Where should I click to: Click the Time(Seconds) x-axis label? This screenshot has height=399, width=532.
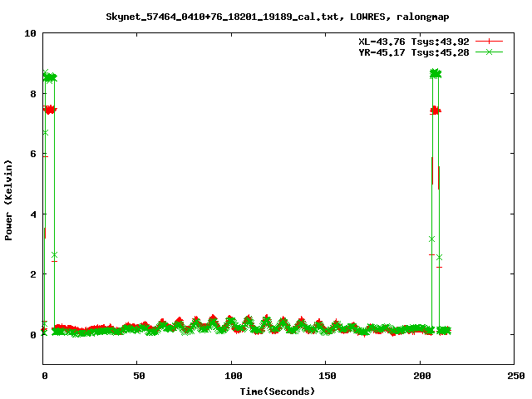point(278,391)
